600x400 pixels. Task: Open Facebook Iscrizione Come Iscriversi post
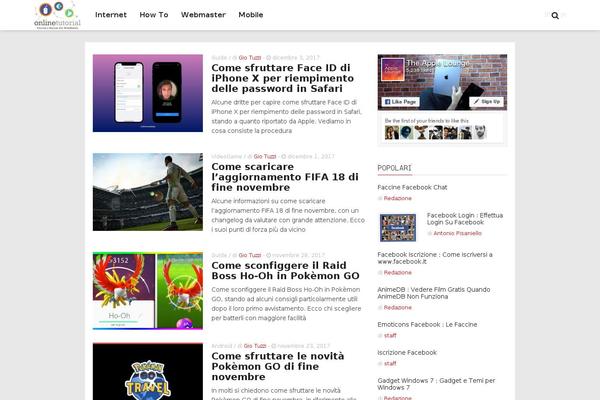pos(435,258)
